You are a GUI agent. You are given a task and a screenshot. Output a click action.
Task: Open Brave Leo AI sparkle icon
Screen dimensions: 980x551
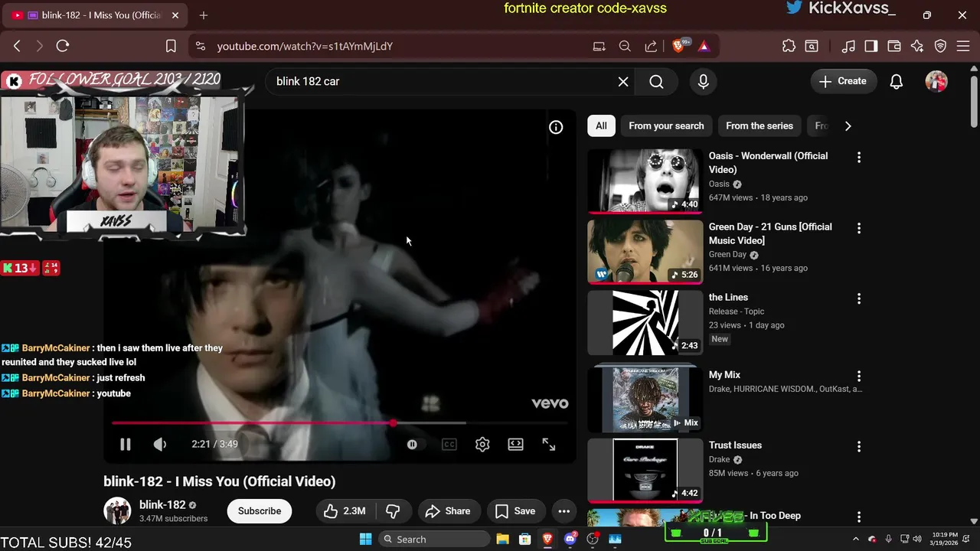point(917,46)
